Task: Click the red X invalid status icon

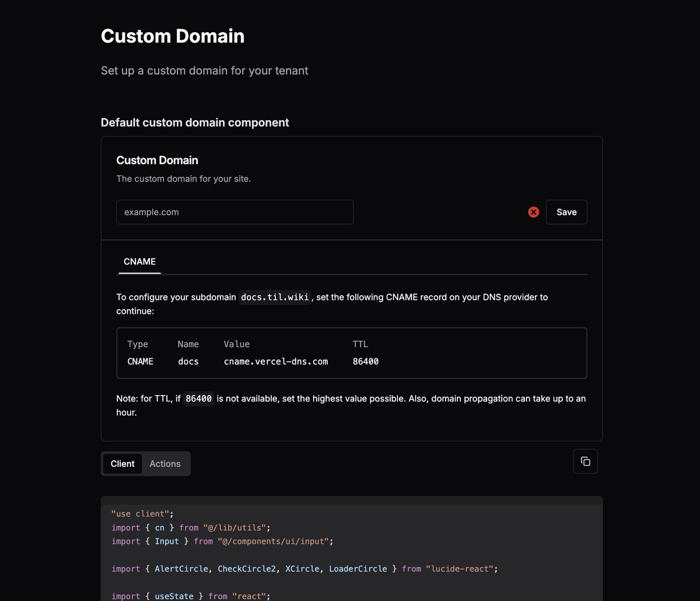Action: pos(533,212)
